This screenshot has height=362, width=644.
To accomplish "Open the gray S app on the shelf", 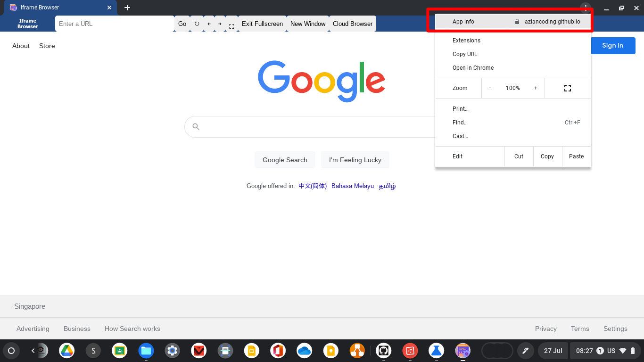I will click(93, 351).
